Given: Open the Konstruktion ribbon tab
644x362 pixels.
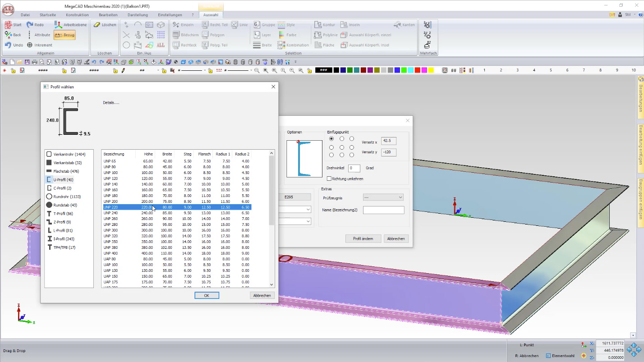Looking at the screenshot, I should (x=77, y=15).
